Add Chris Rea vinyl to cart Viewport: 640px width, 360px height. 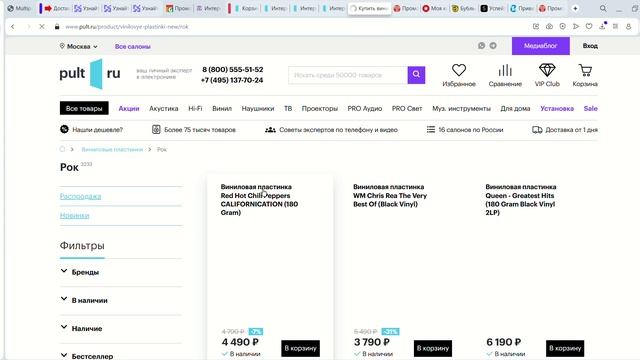pyautogui.click(x=433, y=348)
